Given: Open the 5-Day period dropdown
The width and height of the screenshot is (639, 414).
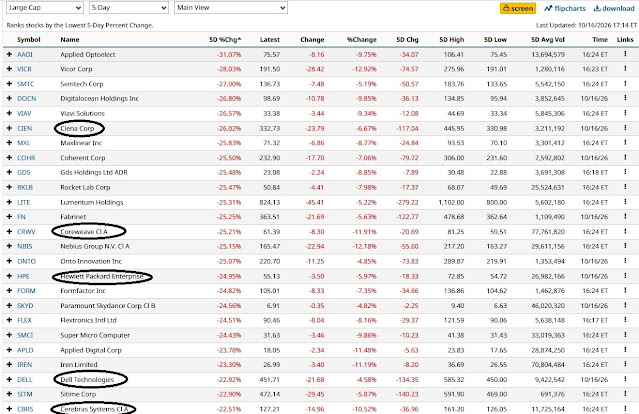Looking at the screenshot, I should coord(129,8).
